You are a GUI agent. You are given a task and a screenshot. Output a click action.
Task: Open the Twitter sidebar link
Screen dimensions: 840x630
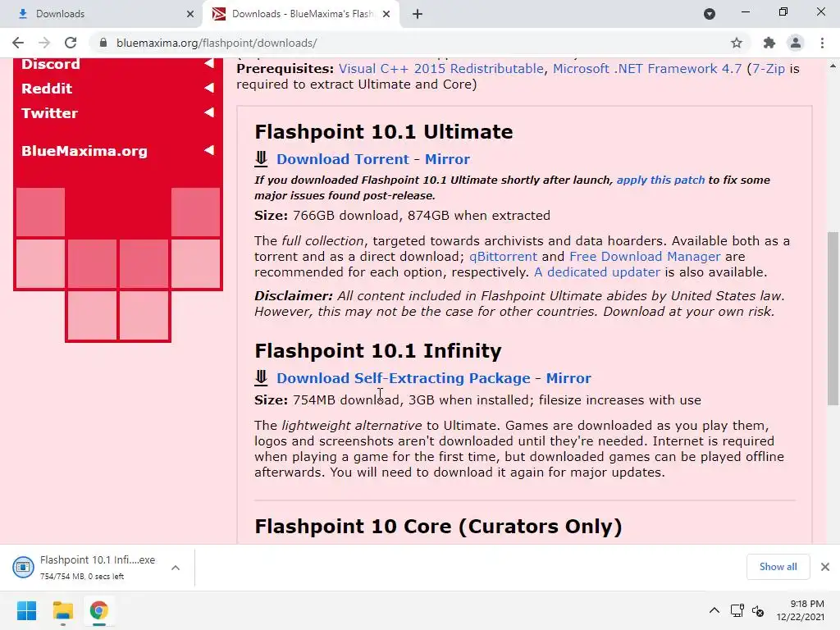(49, 113)
